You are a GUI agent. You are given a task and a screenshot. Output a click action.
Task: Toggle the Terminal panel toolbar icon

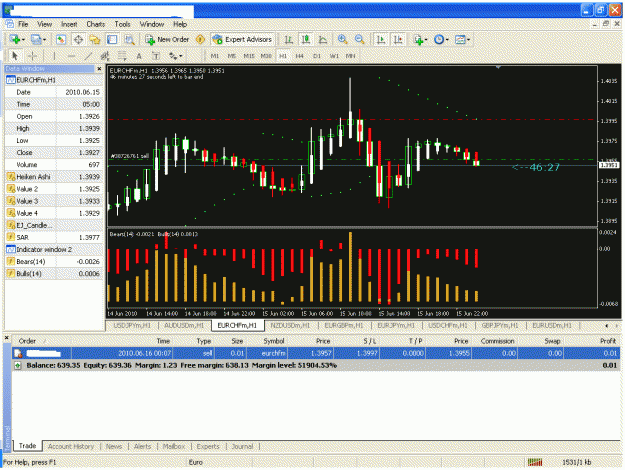pyautogui.click(x=112, y=39)
